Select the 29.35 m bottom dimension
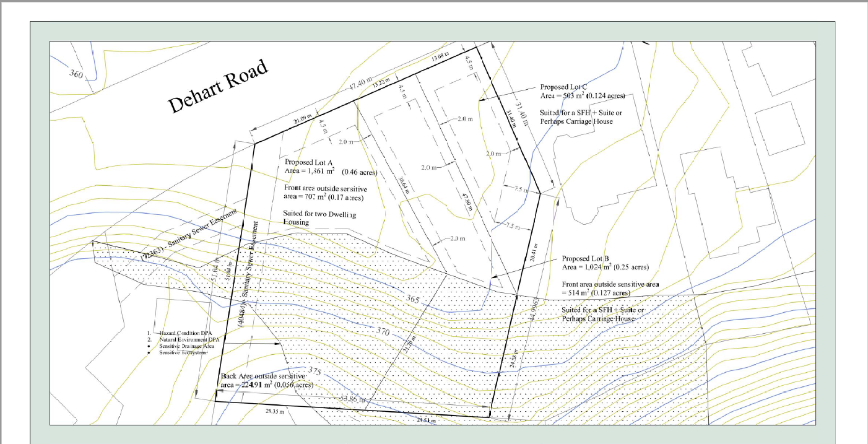The image size is (868, 444). [274, 411]
